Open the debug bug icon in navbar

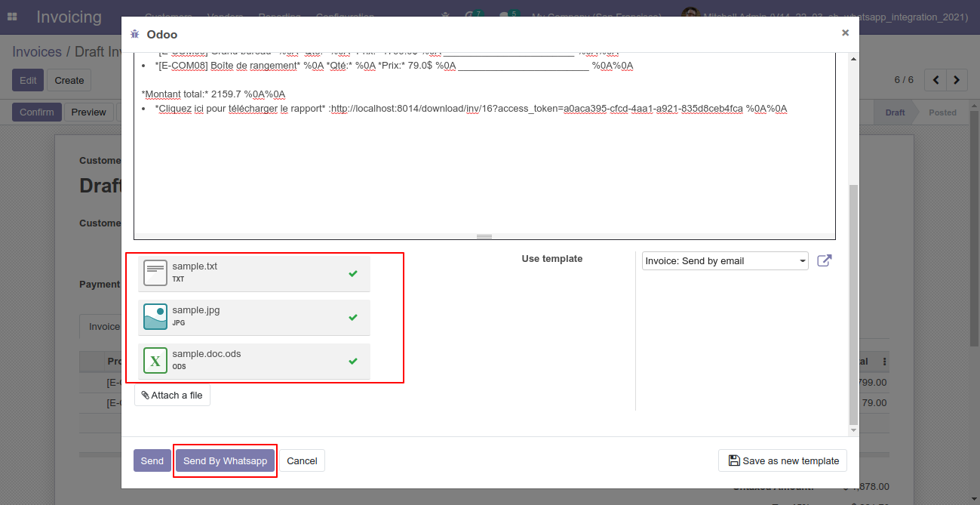[446, 17]
